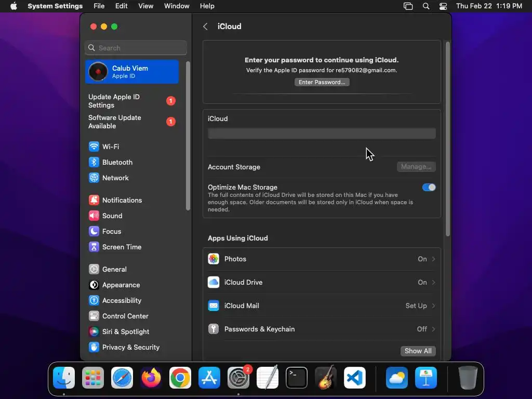Open Finder from the Dock
Screen dimensions: 532x399
[x=64, y=378]
